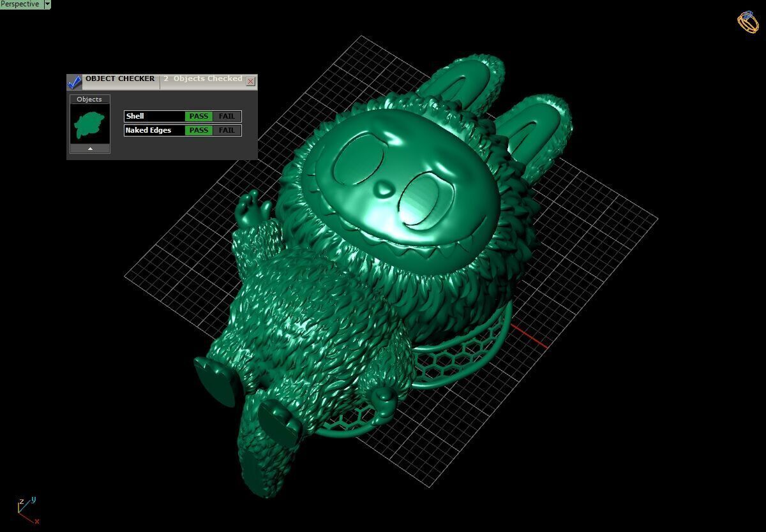Click the XYZ axis indicator icon
The width and height of the screenshot is (766, 532).
(x=27, y=510)
